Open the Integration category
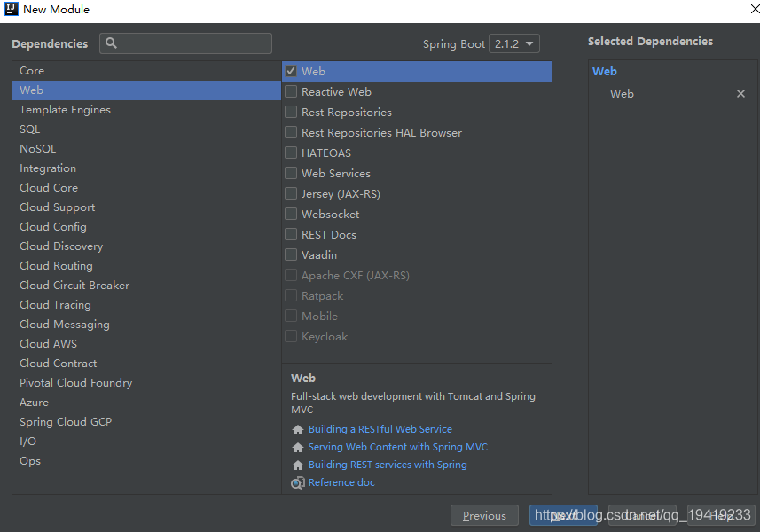This screenshot has width=760, height=532. [146, 168]
